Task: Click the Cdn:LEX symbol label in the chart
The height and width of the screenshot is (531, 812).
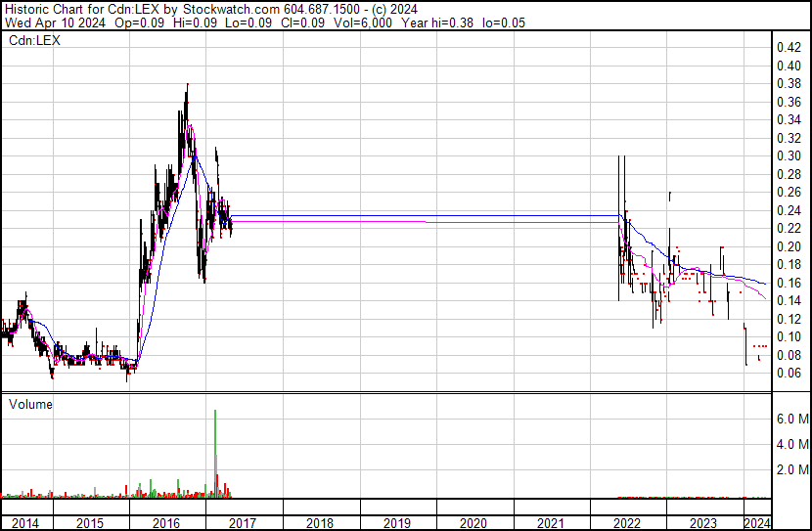Action: click(x=33, y=39)
